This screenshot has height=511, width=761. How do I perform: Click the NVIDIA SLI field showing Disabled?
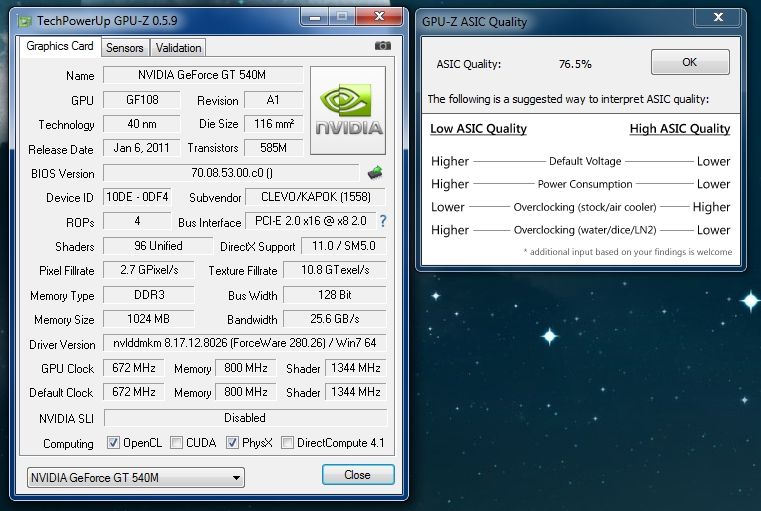[x=245, y=418]
